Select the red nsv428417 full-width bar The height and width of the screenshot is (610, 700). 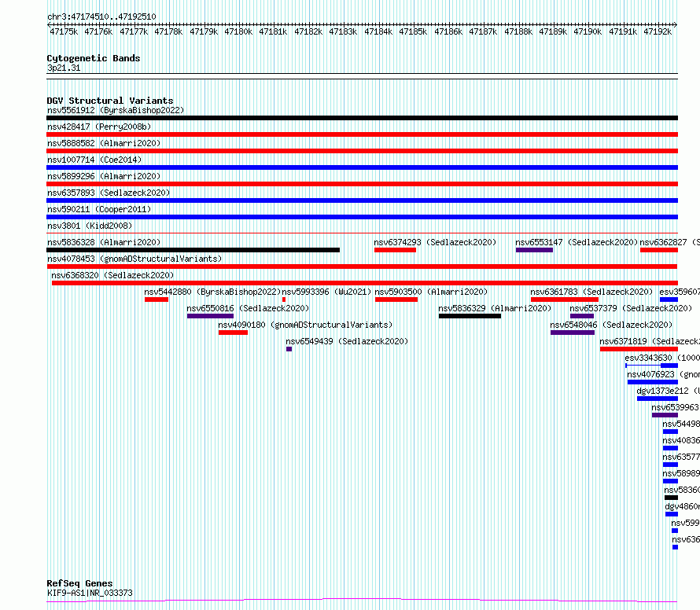(x=362, y=134)
